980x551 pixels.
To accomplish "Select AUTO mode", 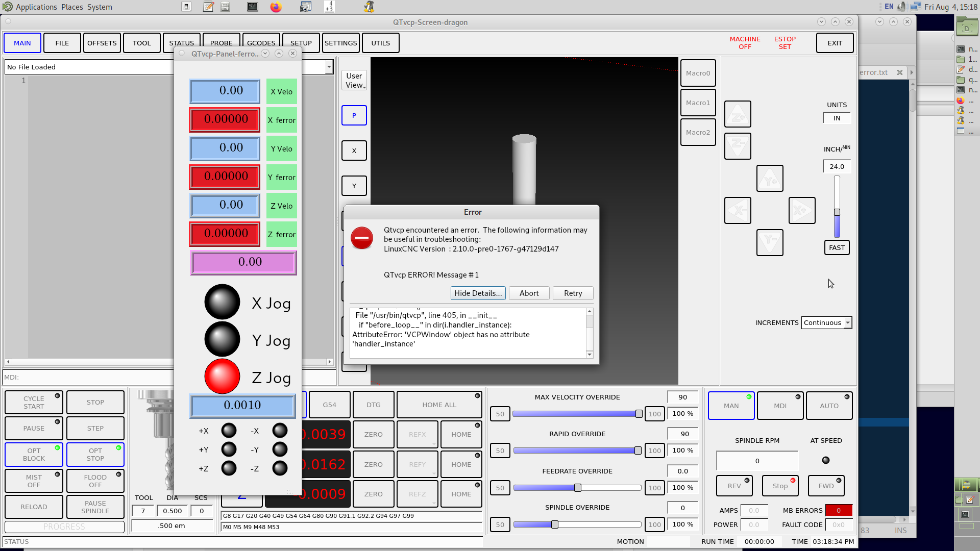I will point(829,406).
